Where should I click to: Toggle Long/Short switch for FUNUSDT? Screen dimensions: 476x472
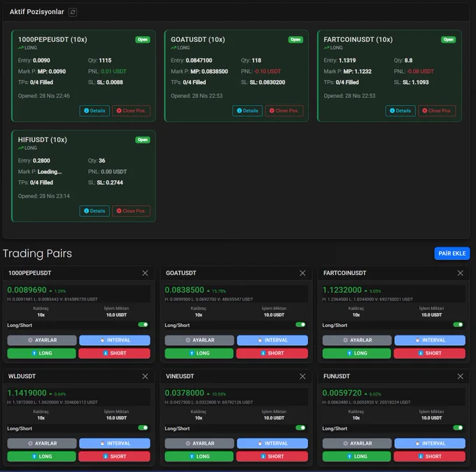[458, 428]
